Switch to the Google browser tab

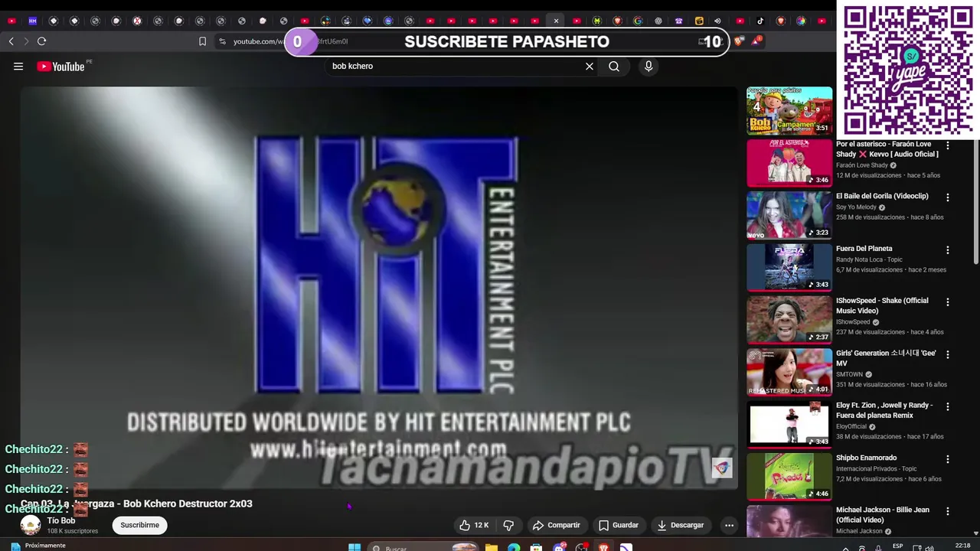click(x=638, y=21)
